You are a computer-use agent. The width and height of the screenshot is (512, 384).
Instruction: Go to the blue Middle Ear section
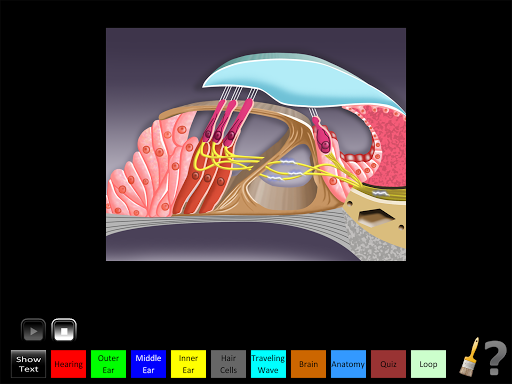click(x=148, y=364)
